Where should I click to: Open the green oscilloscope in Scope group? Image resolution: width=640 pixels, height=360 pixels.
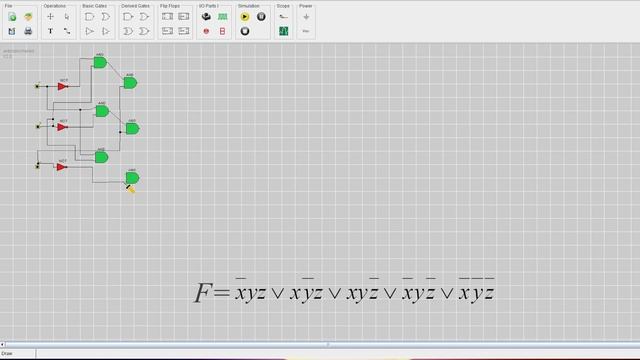(283, 31)
